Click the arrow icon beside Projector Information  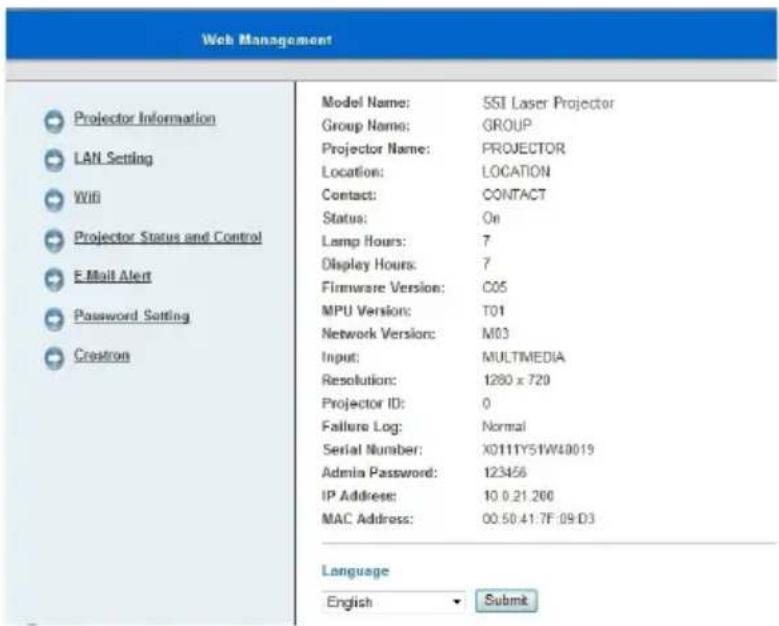54,121
